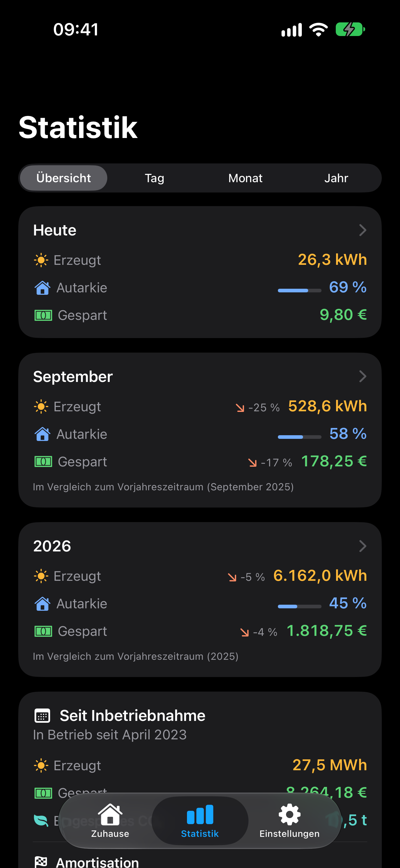
Task: Select the Übersicht segment
Action: tap(63, 178)
